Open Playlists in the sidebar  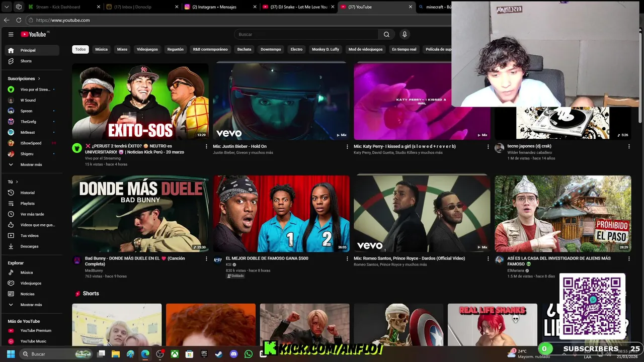pos(32,203)
